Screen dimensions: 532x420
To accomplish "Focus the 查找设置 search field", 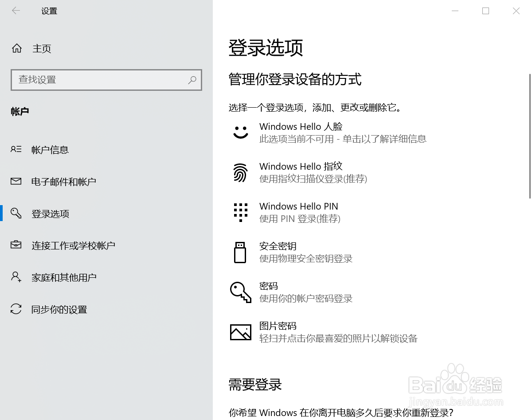I will (106, 80).
